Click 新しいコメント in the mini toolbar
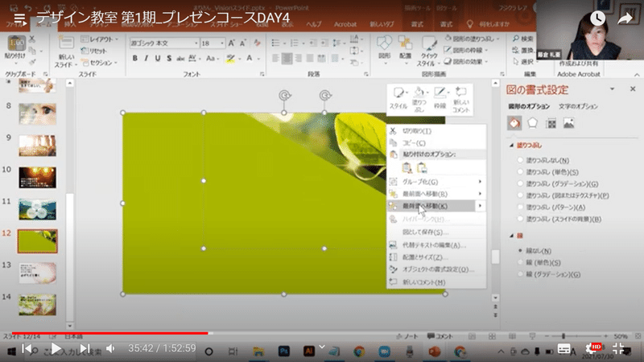The width and height of the screenshot is (644, 362). click(461, 99)
